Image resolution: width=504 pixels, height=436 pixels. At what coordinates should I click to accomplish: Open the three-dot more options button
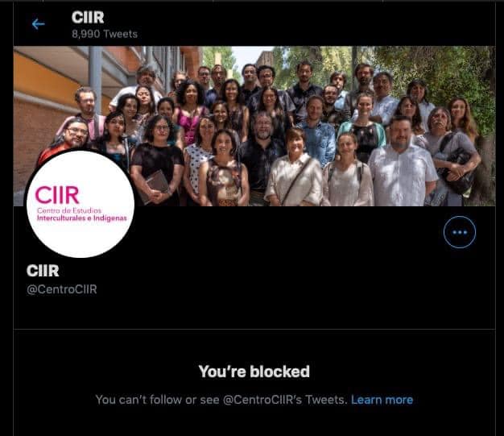[x=460, y=232]
